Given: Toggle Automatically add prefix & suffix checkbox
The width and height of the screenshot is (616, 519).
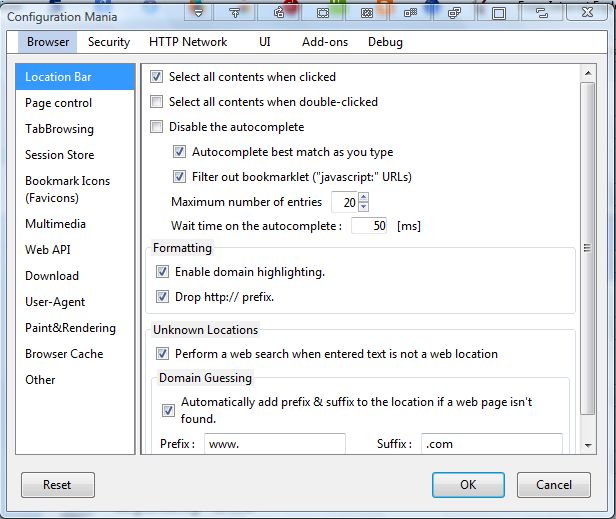Looking at the screenshot, I should coord(169,411).
